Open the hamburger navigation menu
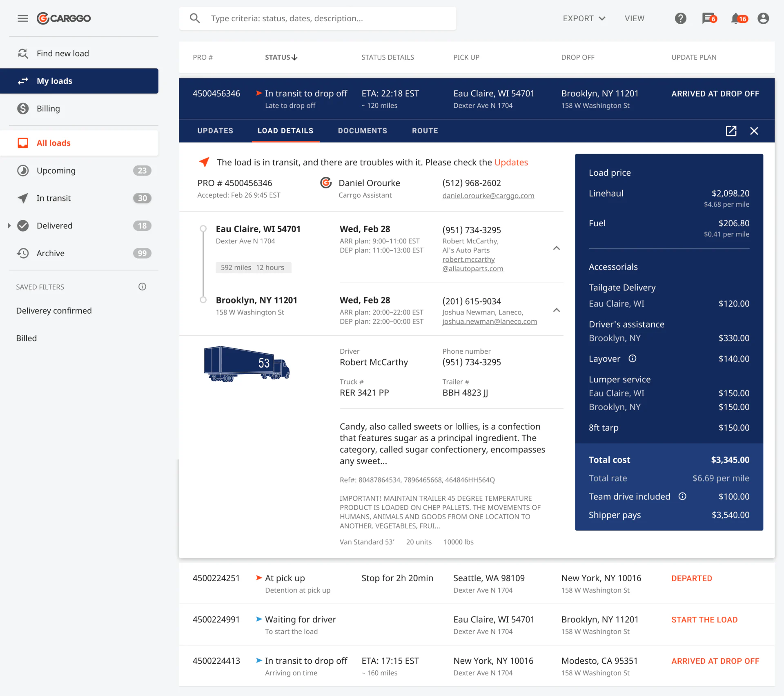784x696 pixels. [23, 18]
